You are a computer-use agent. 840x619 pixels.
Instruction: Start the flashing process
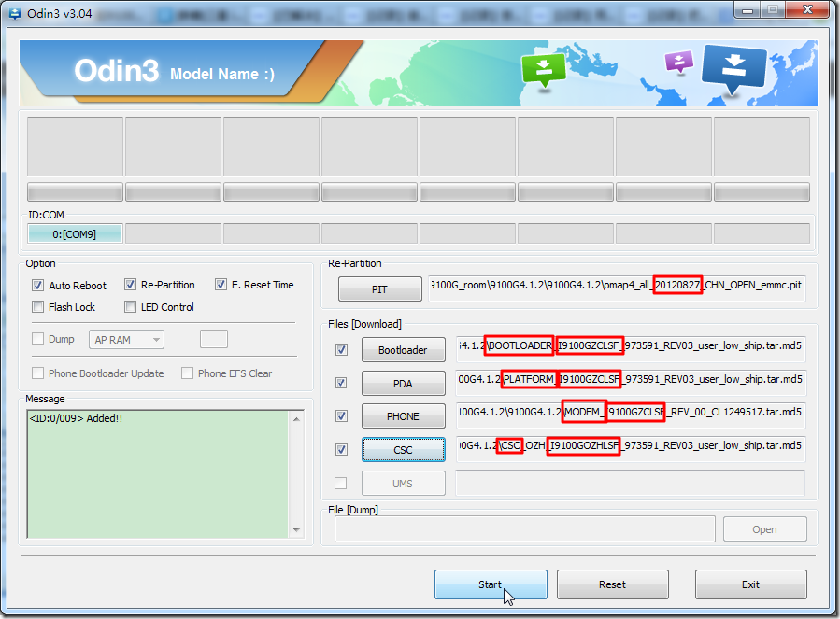point(491,584)
